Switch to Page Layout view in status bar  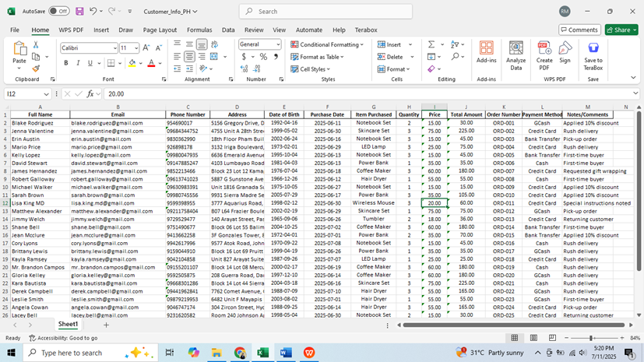coord(533,338)
